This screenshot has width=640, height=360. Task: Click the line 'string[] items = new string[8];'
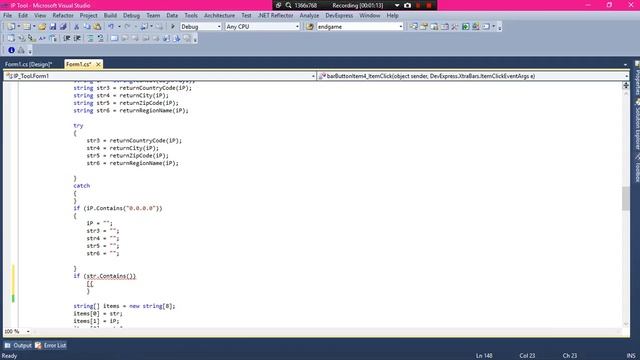point(124,306)
